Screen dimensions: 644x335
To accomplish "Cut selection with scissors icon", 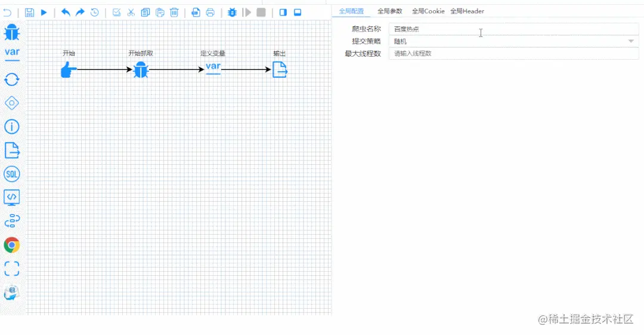I will coord(131,13).
